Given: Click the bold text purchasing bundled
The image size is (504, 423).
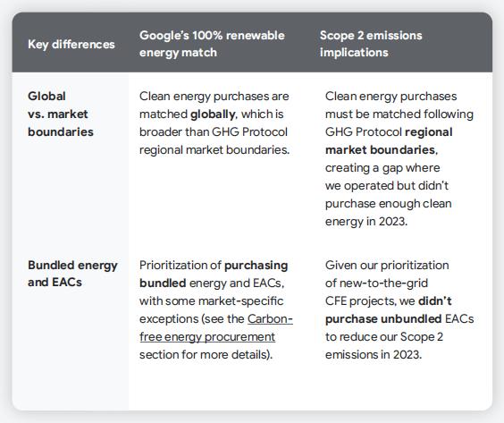Looking at the screenshot, I should pyautogui.click(x=214, y=274).
